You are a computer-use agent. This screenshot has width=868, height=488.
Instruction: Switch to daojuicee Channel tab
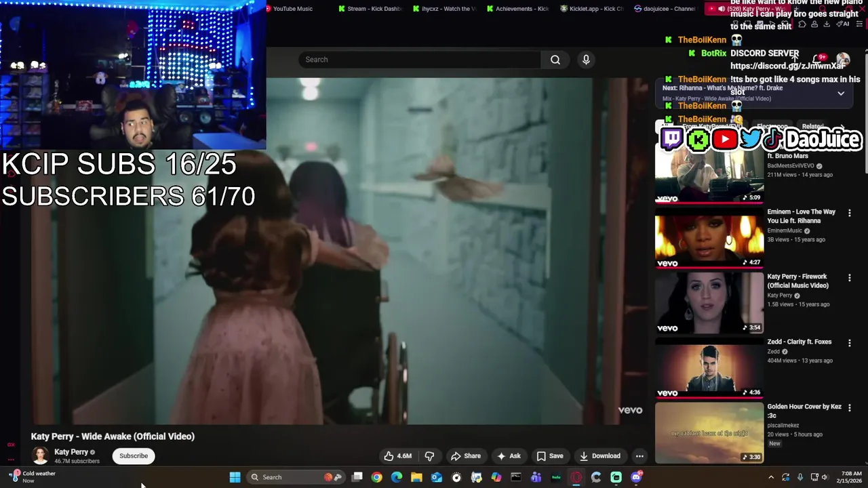pyautogui.click(x=665, y=9)
